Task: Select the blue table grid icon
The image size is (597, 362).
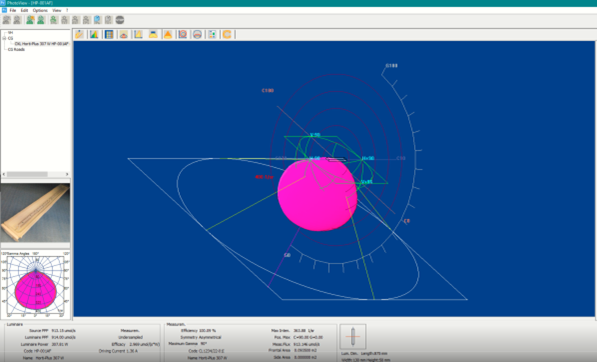Action: 109,35
